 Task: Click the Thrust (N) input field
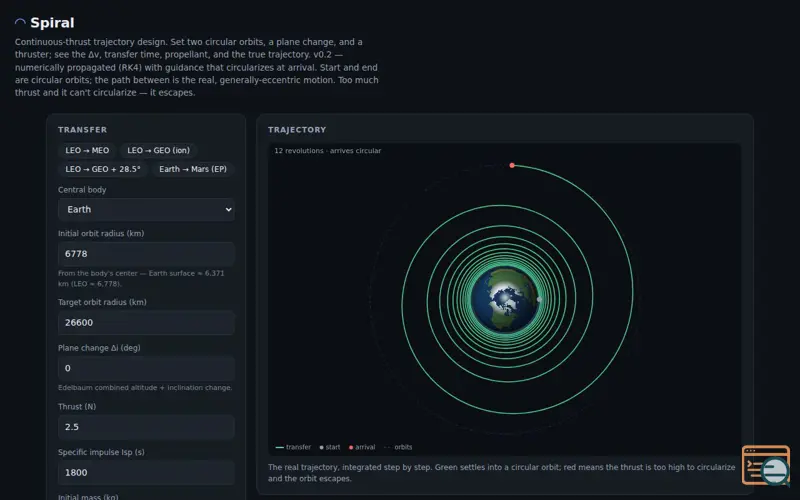(146, 427)
